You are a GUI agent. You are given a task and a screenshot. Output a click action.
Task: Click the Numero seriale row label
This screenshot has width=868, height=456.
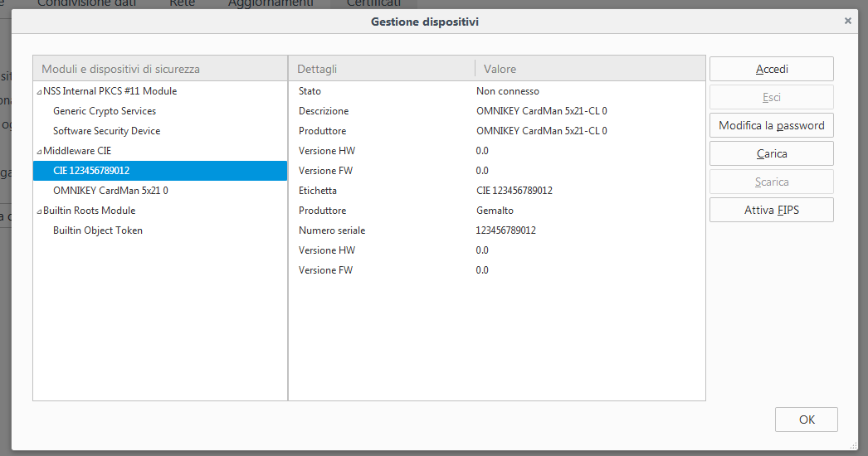tap(332, 230)
